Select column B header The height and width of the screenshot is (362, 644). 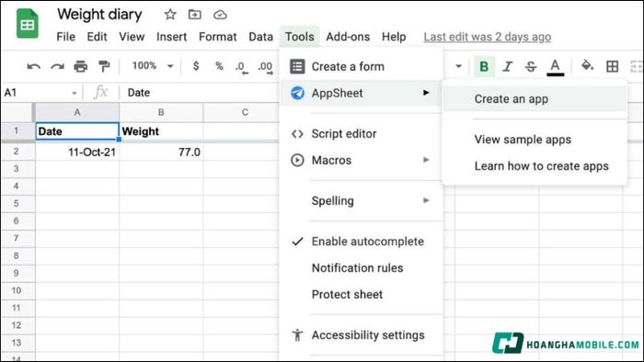pos(161,112)
